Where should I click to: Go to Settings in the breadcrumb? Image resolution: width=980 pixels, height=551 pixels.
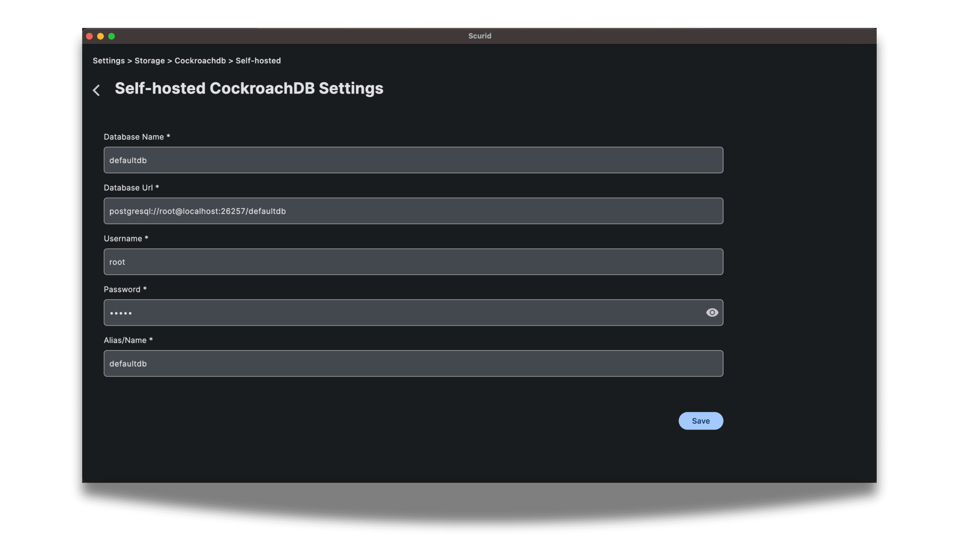point(108,61)
